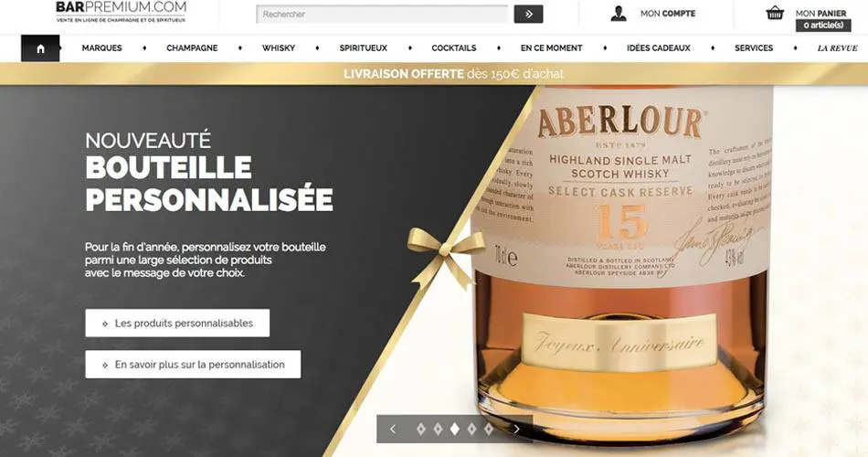868x457 pixels.
Task: Select the fourth carousel diamond indicator
Action: click(471, 429)
